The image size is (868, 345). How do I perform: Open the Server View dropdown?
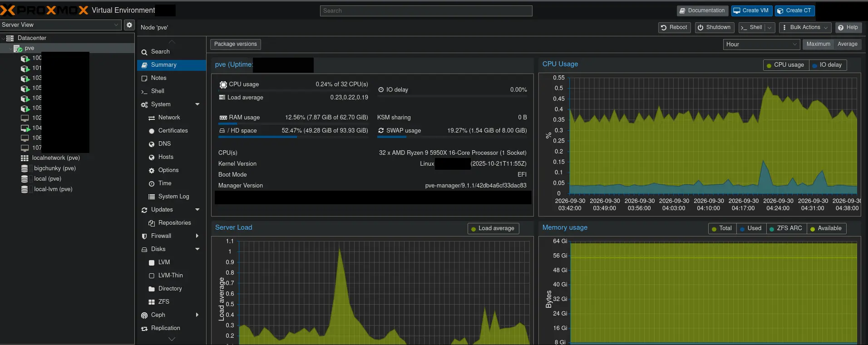(x=60, y=25)
